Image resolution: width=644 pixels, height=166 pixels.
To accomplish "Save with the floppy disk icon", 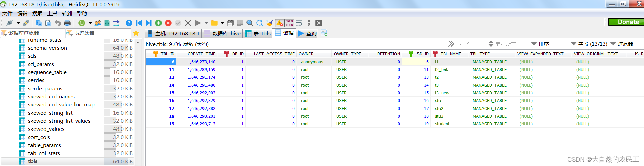I will [x=230, y=23].
